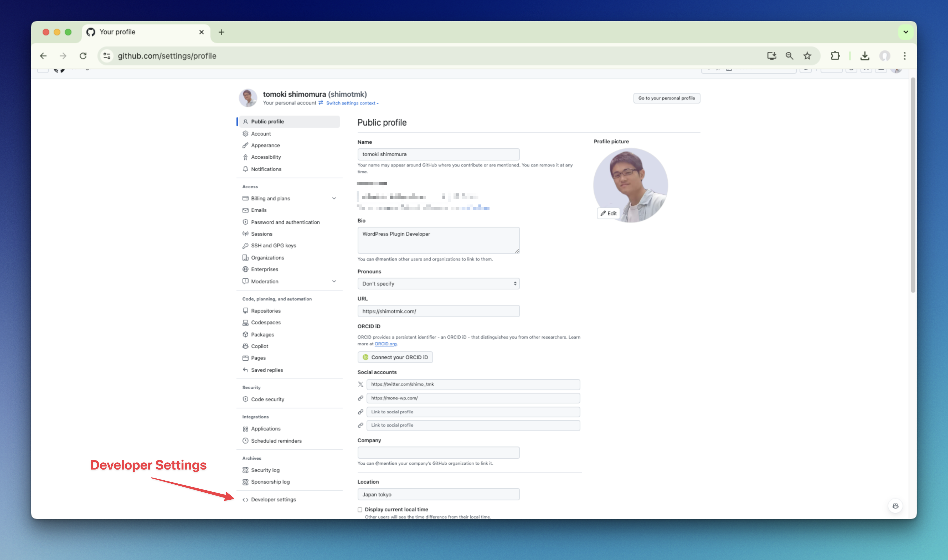Click the empty Company input field
The height and width of the screenshot is (560, 948).
point(438,453)
